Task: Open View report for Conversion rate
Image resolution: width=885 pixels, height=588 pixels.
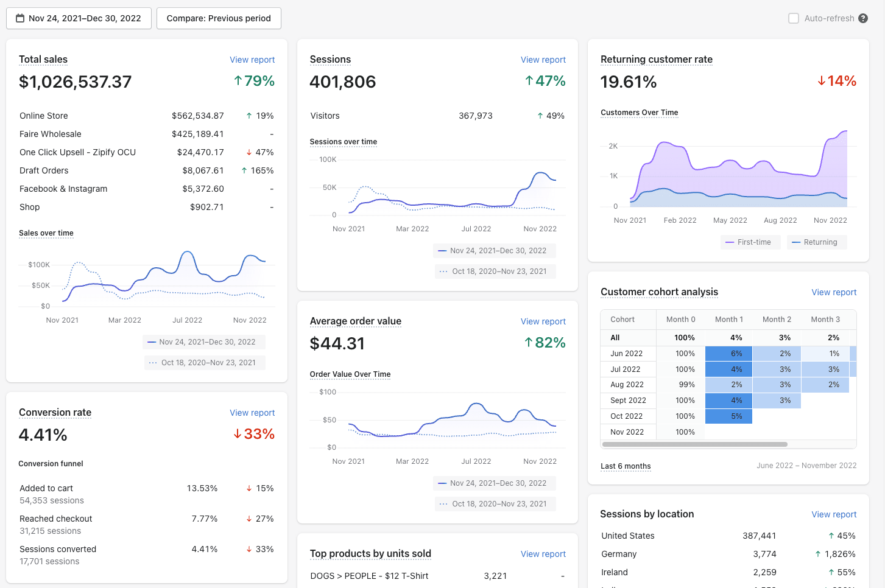Action: [x=252, y=413]
